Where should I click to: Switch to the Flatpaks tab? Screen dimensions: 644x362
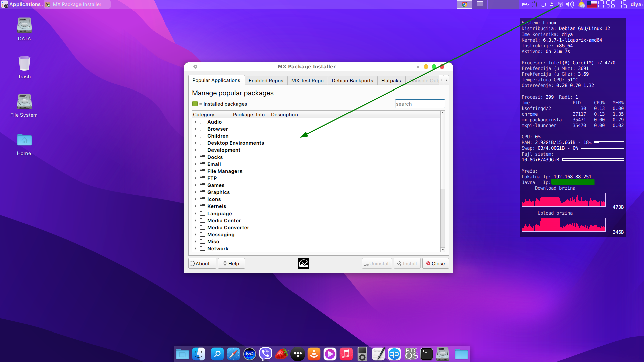[x=391, y=81]
